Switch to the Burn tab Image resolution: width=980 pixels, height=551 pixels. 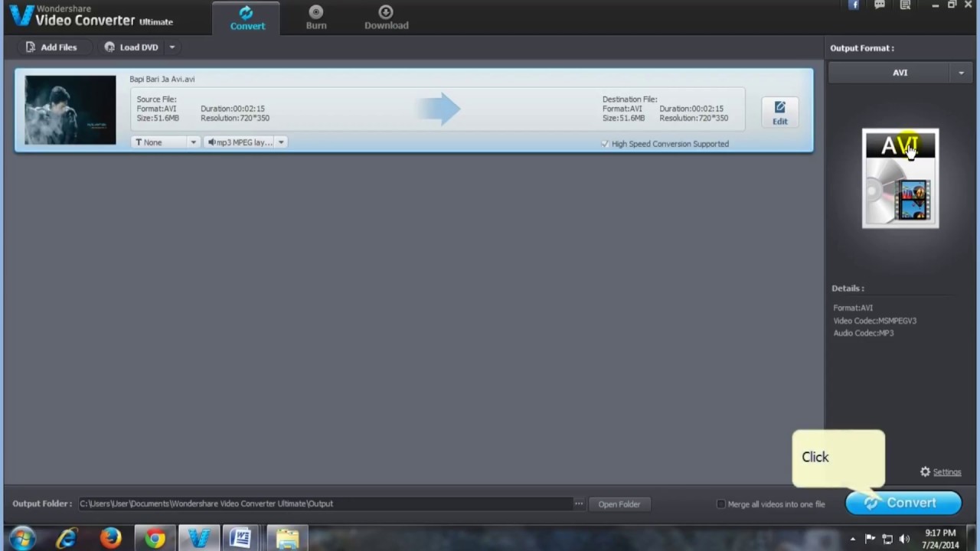[x=316, y=18]
